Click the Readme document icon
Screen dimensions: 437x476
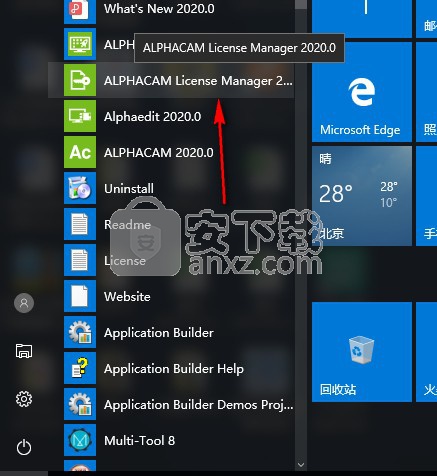click(80, 224)
